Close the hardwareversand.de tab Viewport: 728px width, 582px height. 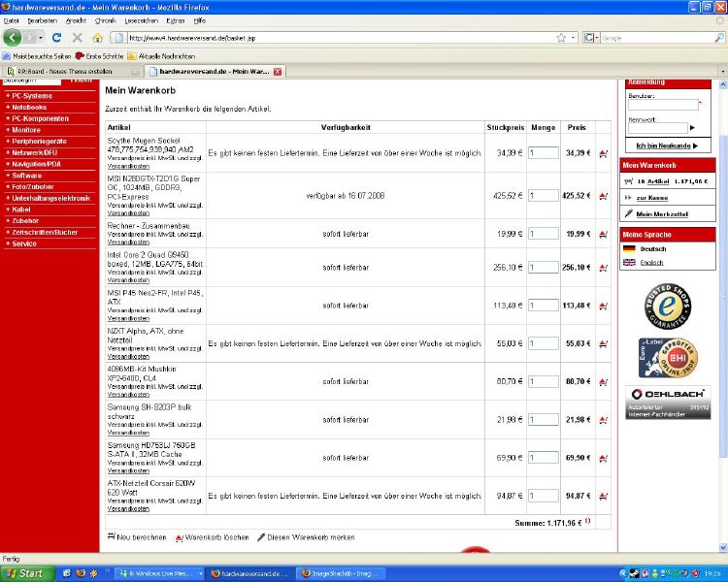pyautogui.click(x=278, y=72)
